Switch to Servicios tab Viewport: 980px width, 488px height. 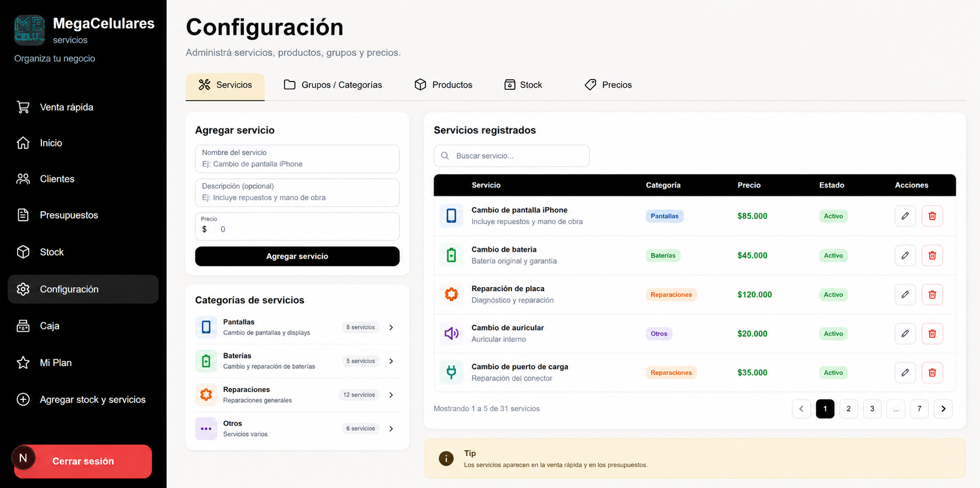[x=225, y=87]
